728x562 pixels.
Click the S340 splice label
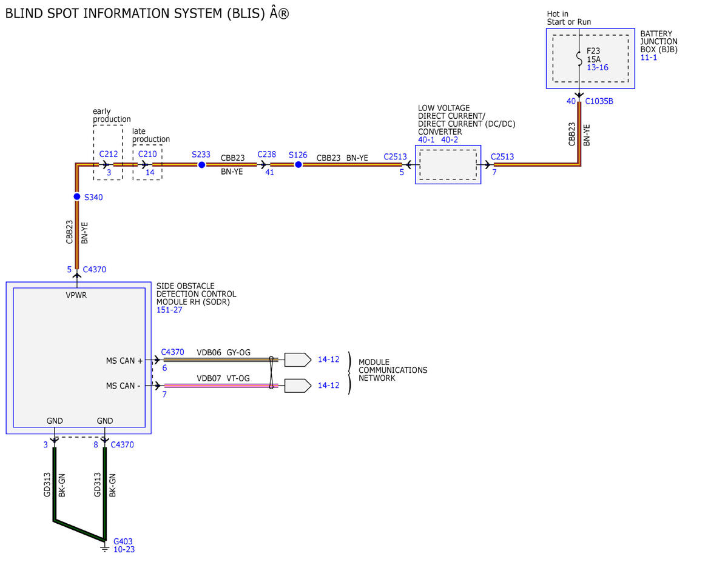93,198
